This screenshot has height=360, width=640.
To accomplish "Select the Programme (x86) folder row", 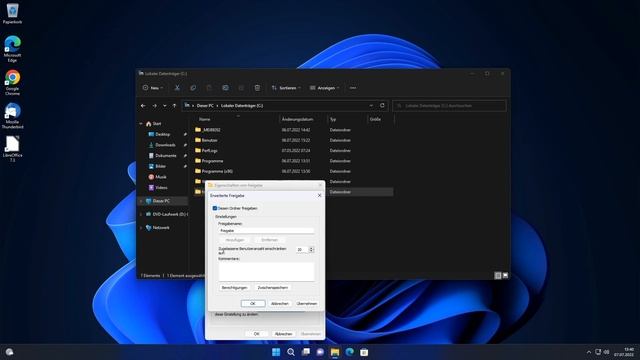I will pos(293,171).
